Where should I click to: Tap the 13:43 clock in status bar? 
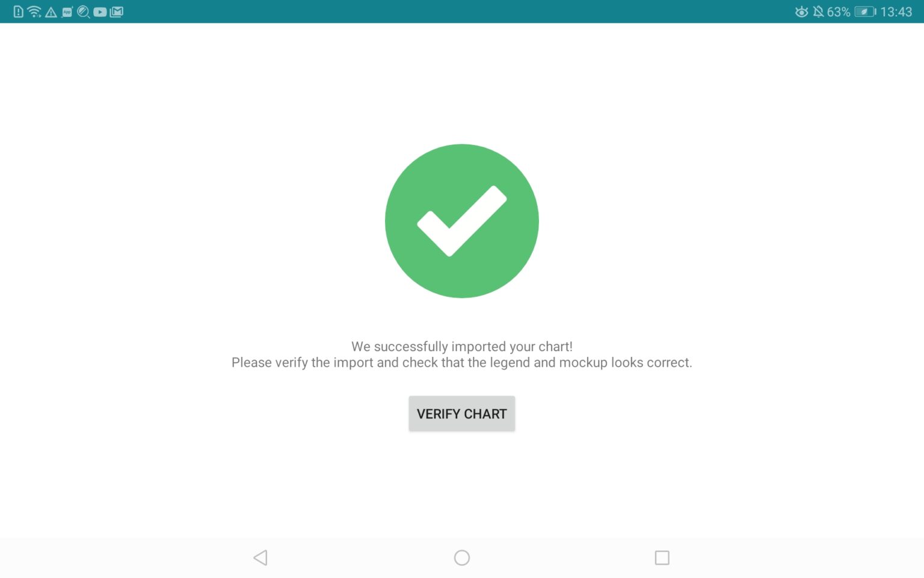pos(896,12)
